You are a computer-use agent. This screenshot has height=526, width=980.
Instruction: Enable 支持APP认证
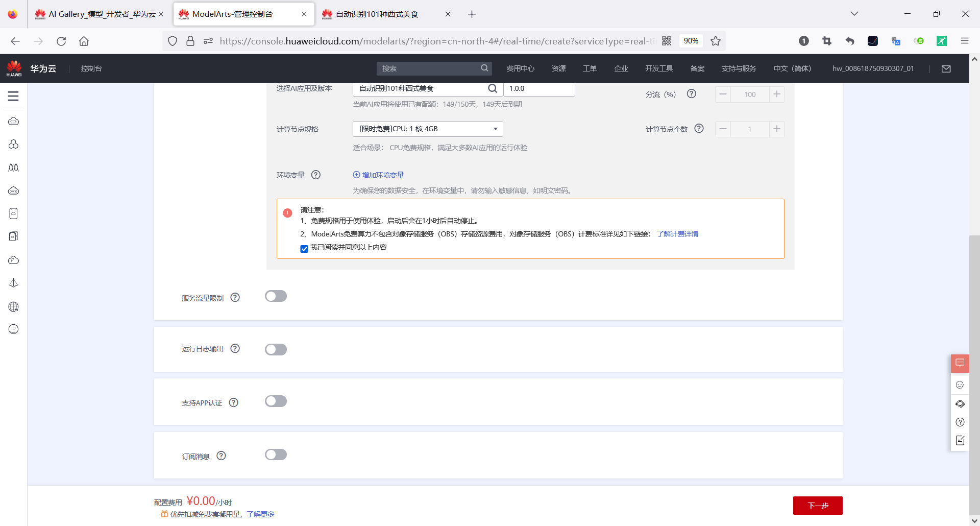tap(276, 401)
